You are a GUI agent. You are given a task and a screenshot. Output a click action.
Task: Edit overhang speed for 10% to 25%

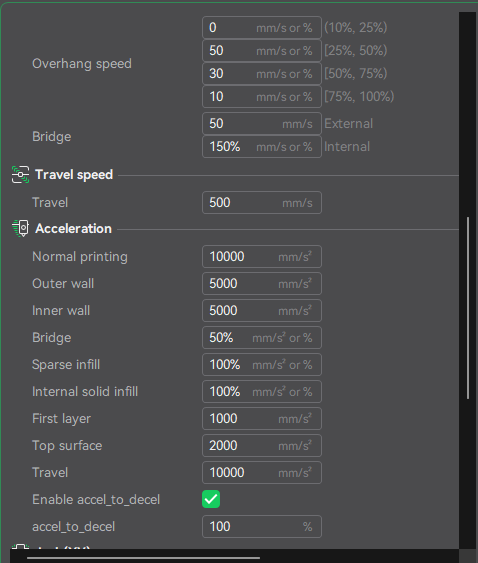[x=262, y=28]
